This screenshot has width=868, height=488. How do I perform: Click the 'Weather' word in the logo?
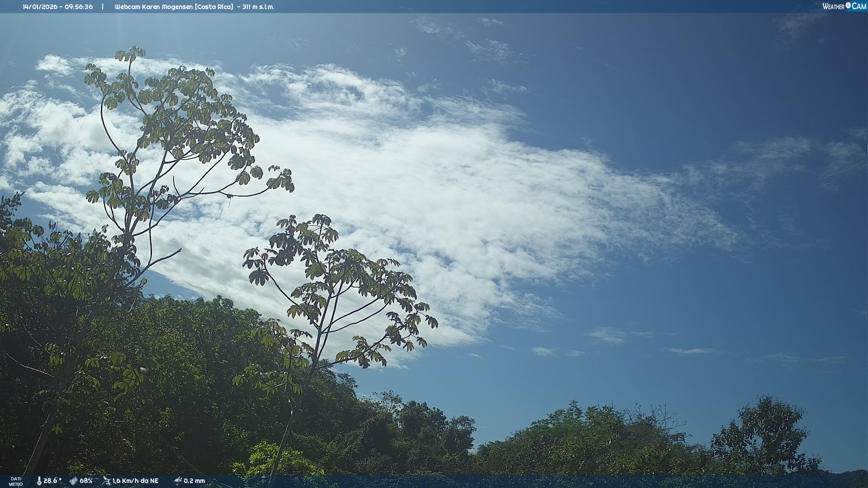click(833, 6)
